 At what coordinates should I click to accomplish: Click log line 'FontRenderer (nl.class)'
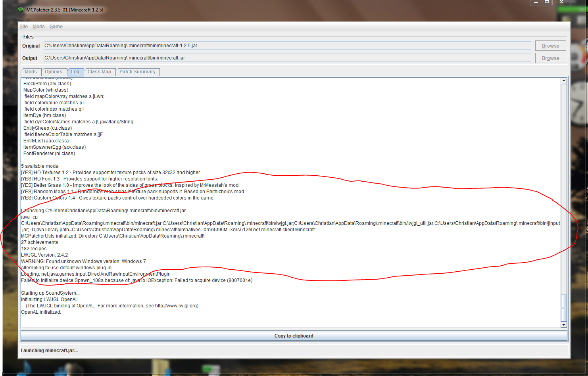pos(49,153)
